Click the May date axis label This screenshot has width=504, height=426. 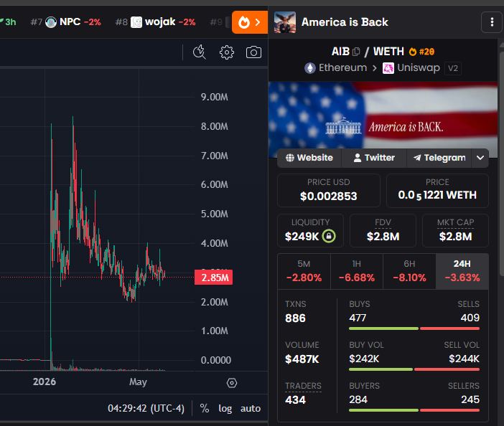point(139,382)
